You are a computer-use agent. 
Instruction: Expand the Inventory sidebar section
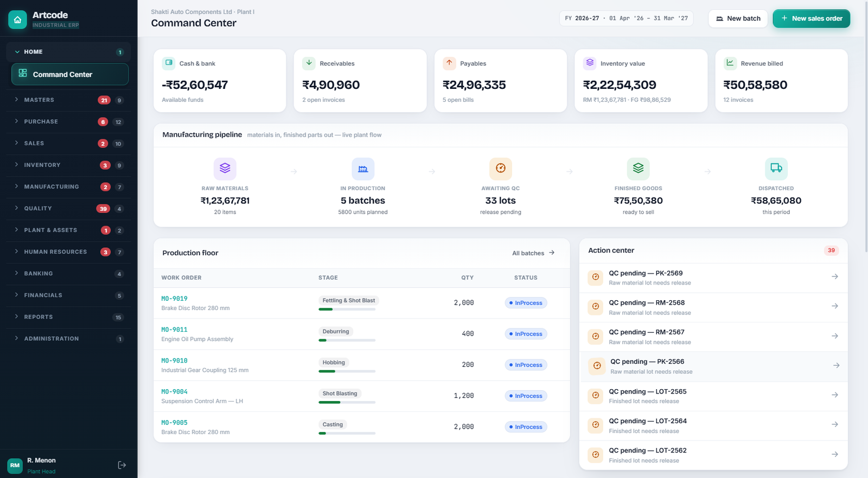68,165
